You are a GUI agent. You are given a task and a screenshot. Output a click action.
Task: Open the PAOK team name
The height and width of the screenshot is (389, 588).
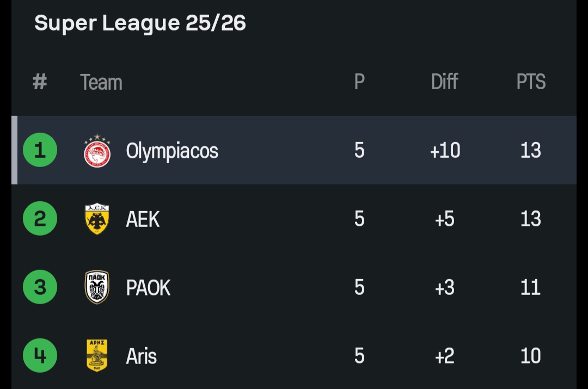[x=148, y=288]
